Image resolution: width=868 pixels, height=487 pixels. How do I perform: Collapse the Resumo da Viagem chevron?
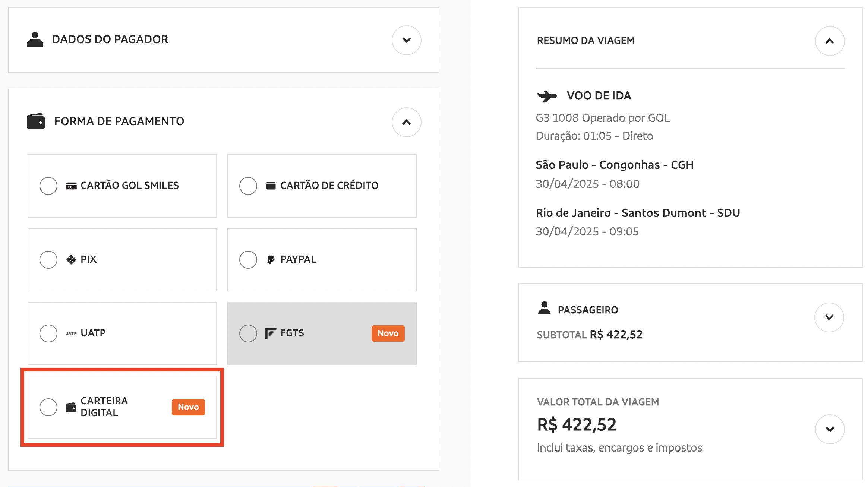click(830, 41)
